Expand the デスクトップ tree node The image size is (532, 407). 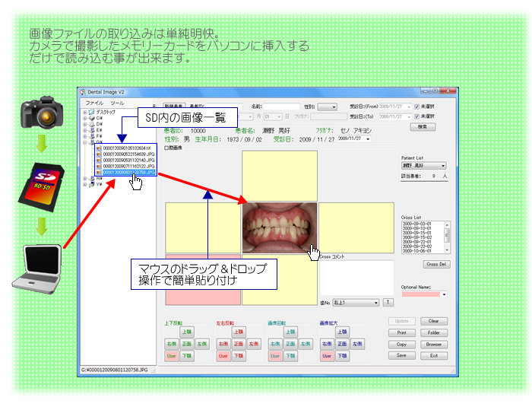coord(84,112)
